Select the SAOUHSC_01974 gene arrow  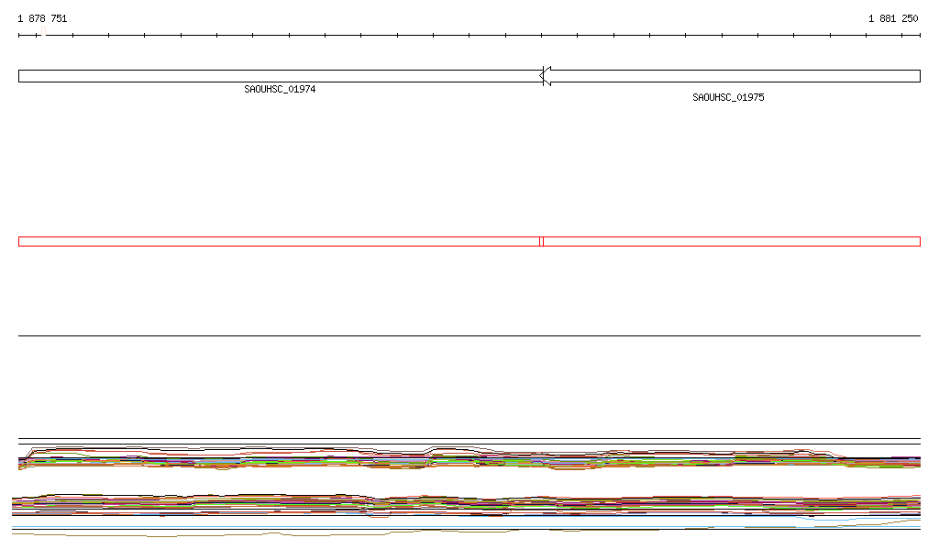[281, 76]
